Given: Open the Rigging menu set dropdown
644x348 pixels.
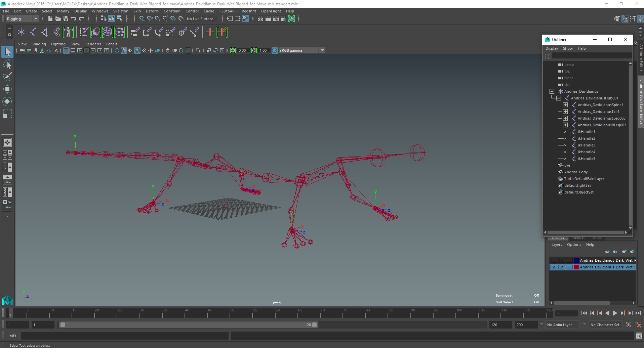Looking at the screenshot, I should [x=22, y=19].
